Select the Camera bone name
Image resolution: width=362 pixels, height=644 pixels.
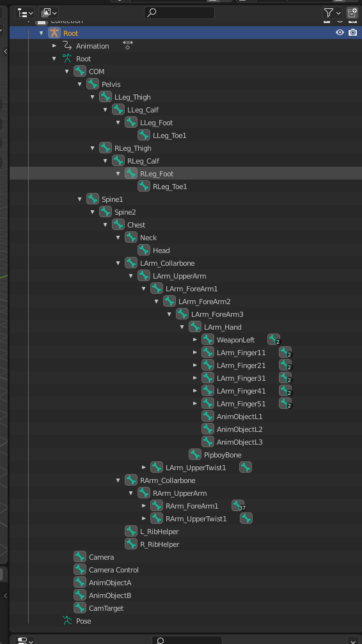pos(101,557)
